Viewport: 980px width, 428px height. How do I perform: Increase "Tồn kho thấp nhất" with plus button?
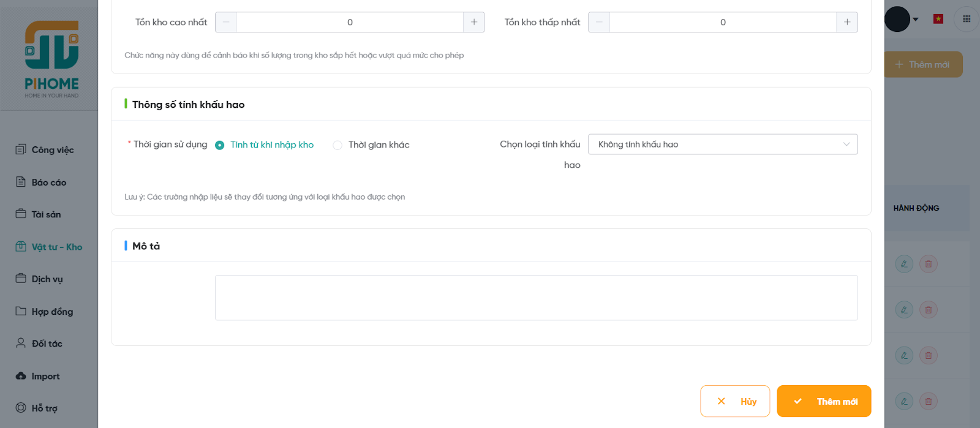pos(847,22)
